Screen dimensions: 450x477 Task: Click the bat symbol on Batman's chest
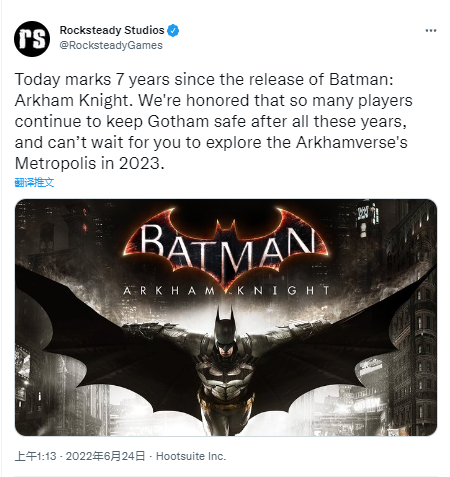[227, 371]
